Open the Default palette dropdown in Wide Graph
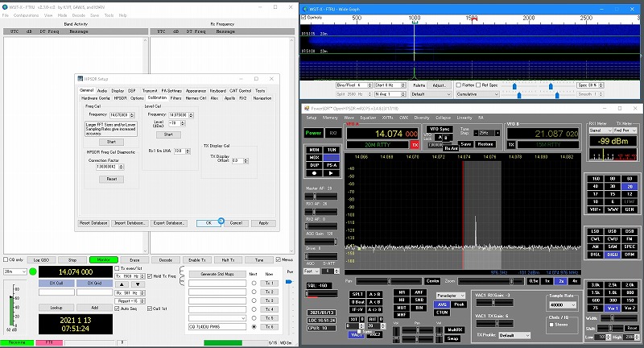Image resolution: width=644 pixels, height=348 pixels. [431, 94]
